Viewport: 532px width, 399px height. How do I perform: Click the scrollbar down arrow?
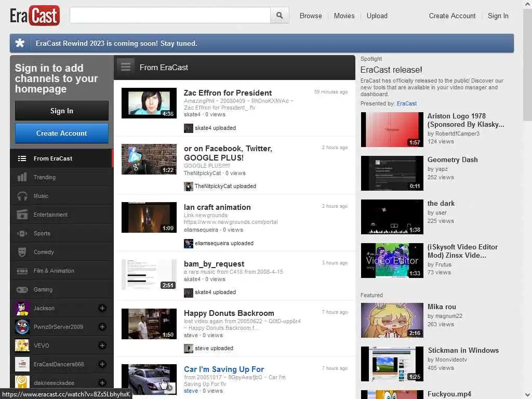pyautogui.click(x=528, y=395)
